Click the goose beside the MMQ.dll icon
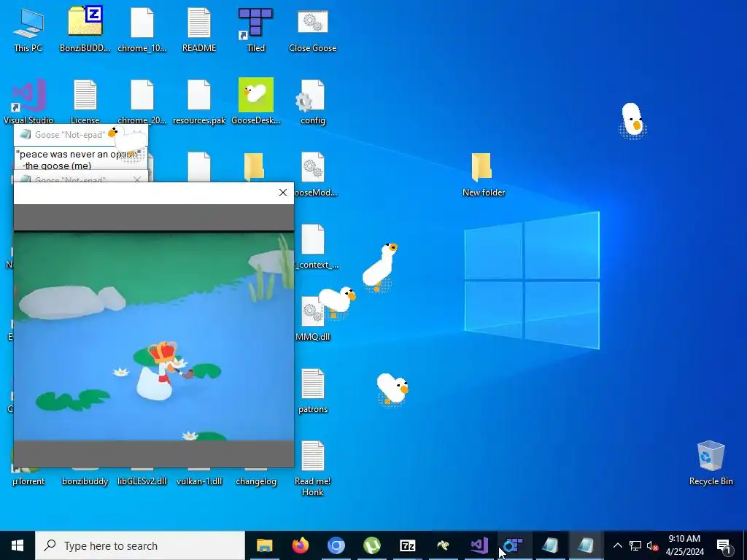Screen dimensions: 747x560 tap(337, 301)
